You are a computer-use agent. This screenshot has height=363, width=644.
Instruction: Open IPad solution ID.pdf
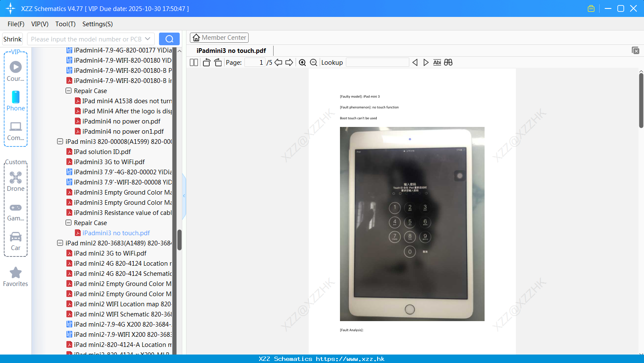pos(99,152)
